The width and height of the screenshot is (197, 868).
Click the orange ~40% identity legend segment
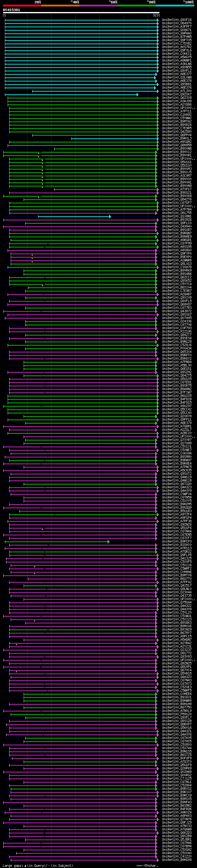coord(60,6)
